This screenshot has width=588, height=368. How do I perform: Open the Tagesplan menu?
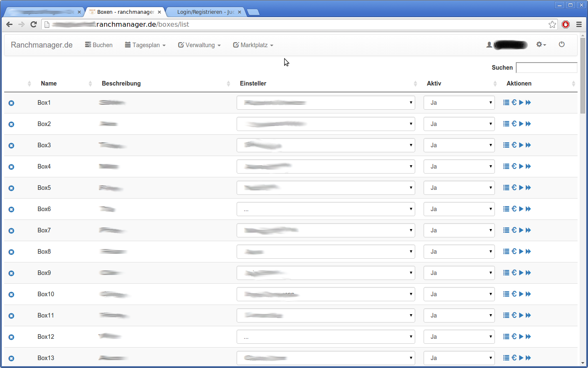coord(145,45)
